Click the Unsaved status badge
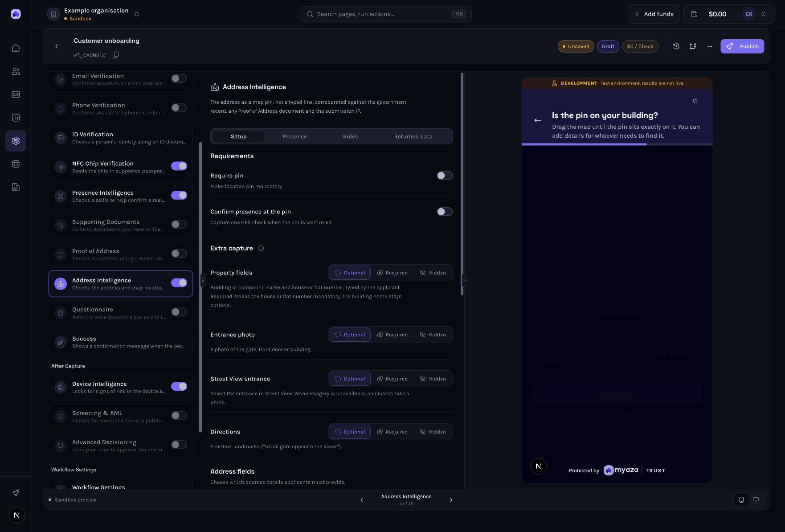The height and width of the screenshot is (532, 785). (x=576, y=46)
